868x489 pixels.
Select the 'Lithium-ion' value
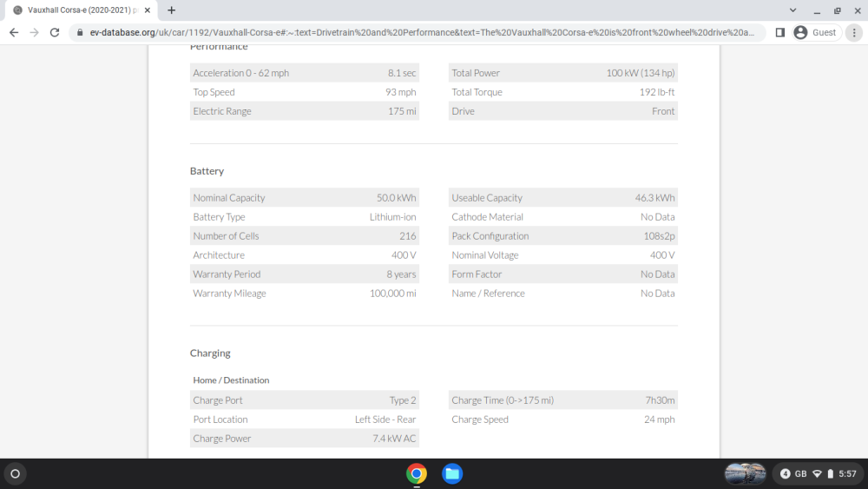coord(393,217)
